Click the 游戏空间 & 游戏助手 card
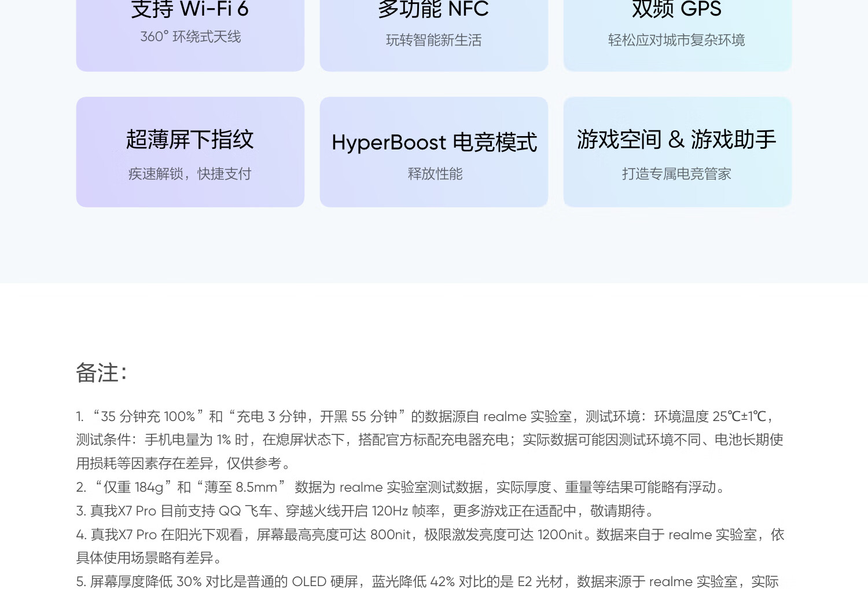Image resolution: width=868 pixels, height=589 pixels. pyautogui.click(x=677, y=152)
